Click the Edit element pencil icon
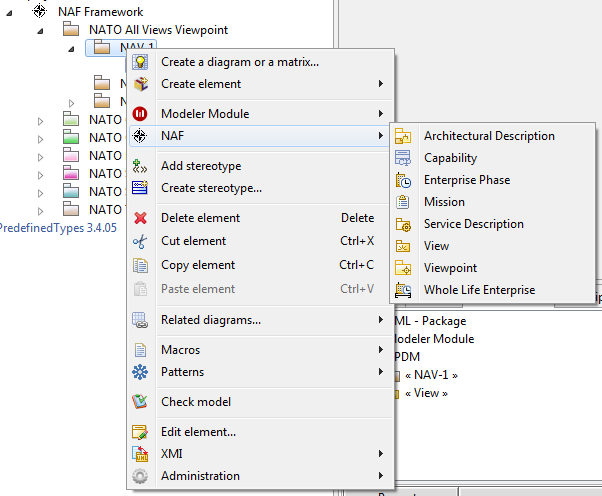Screen dimensions: 602x496 [140, 432]
